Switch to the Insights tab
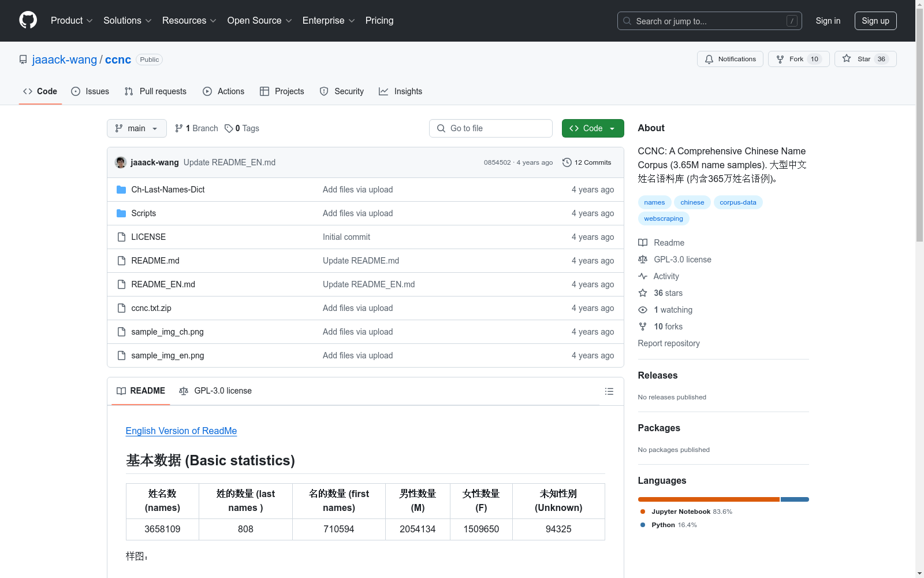 [400, 91]
